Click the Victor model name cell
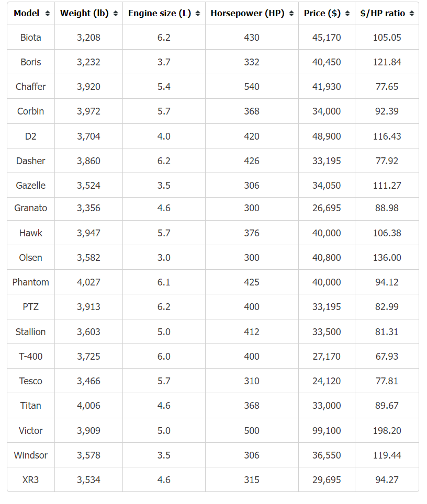The width and height of the screenshot is (427, 504). point(31,430)
